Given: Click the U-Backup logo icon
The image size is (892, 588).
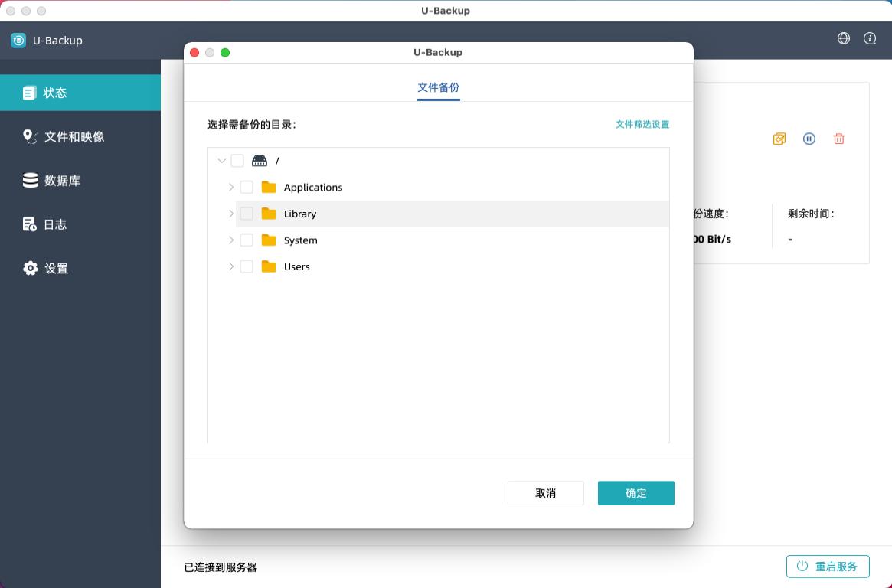Looking at the screenshot, I should [18, 41].
